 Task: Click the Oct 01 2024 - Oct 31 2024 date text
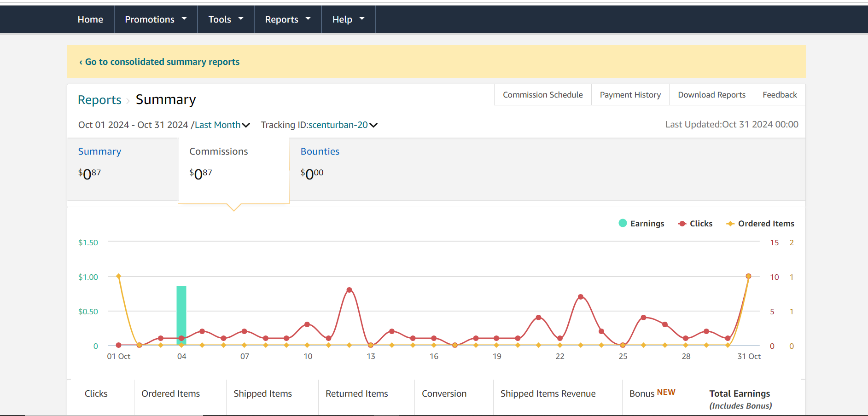point(133,125)
